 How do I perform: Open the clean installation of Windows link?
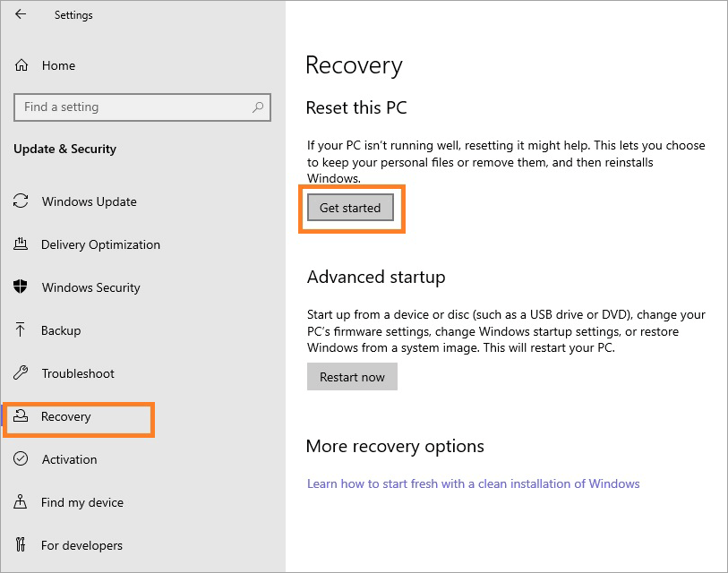click(x=473, y=483)
